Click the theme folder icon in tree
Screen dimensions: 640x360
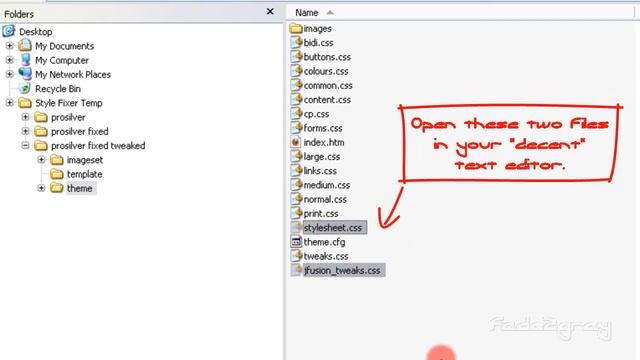click(x=57, y=188)
